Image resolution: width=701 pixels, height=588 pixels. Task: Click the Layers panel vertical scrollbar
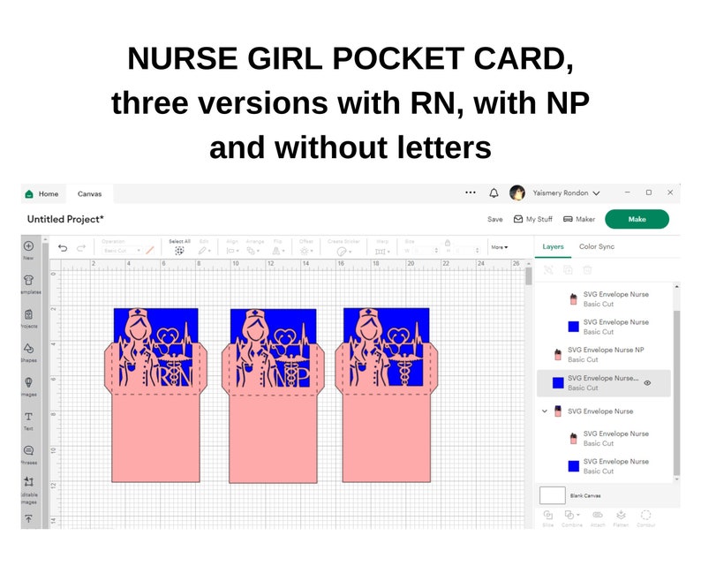click(676, 393)
